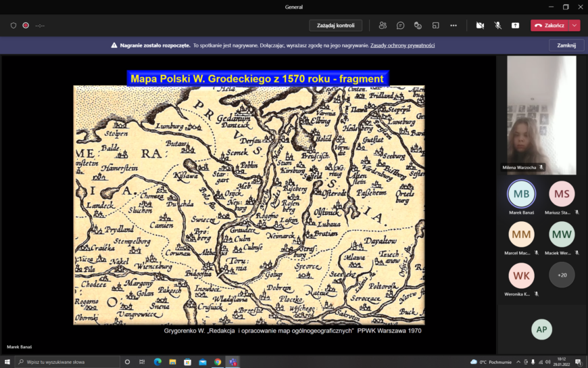
Task: Expand the hidden tray icons chevron
Action: (518, 362)
